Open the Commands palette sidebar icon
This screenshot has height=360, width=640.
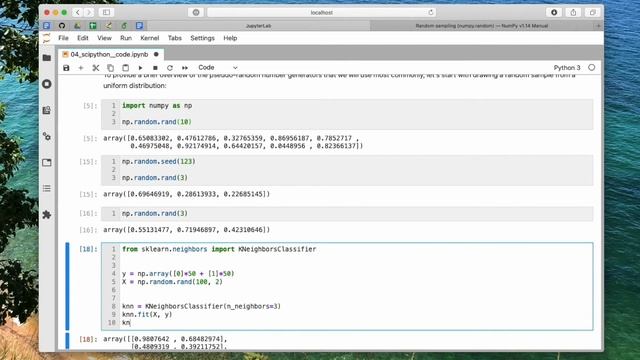coord(47,110)
